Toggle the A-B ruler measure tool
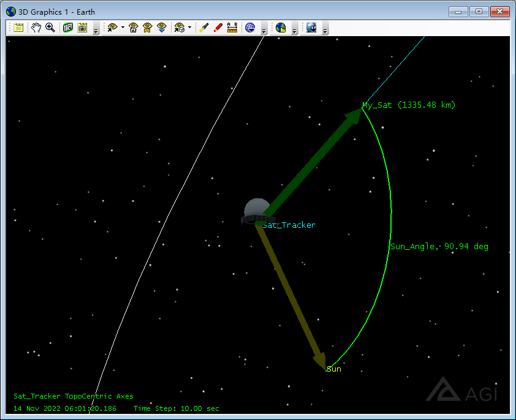Screen dimensions: 516x420 232,28
